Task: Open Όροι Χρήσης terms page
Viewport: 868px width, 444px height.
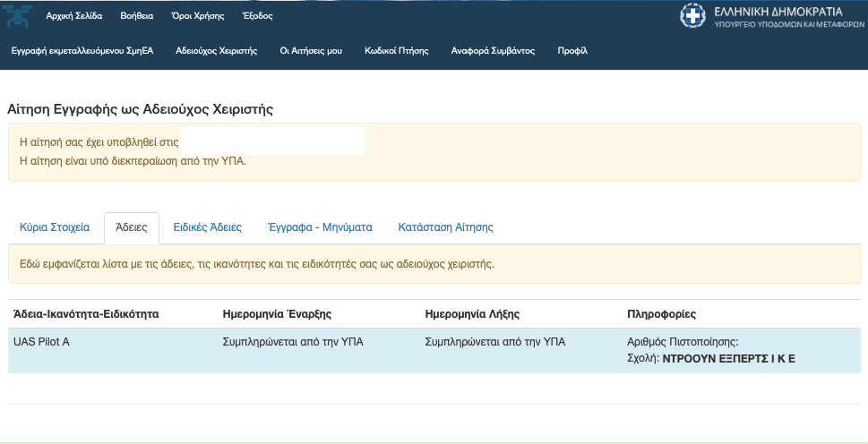Action: (198, 16)
